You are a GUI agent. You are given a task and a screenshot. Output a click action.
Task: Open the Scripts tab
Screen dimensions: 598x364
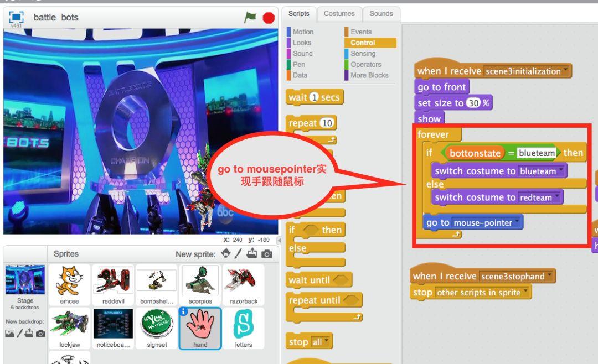299,14
